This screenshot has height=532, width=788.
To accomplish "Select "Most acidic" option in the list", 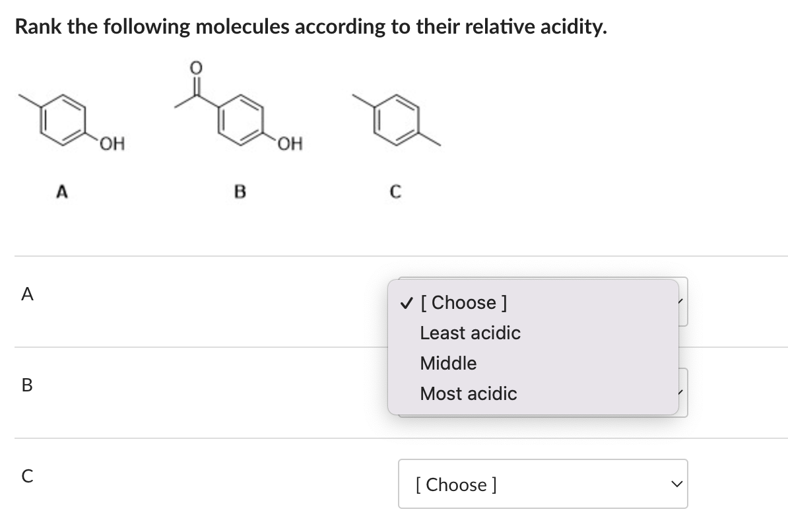I will click(x=468, y=393).
